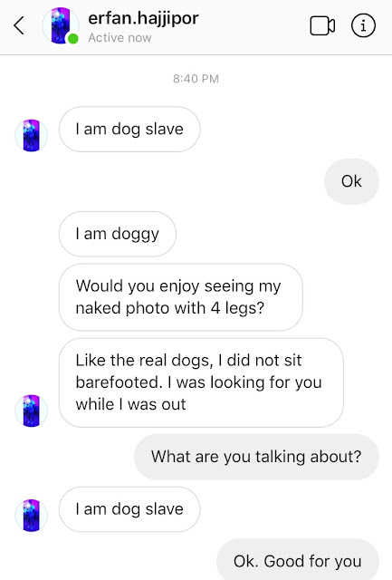The image size is (392, 580).
Task: Tap the avatar beside first 'I am dog slave'
Action: (32, 135)
